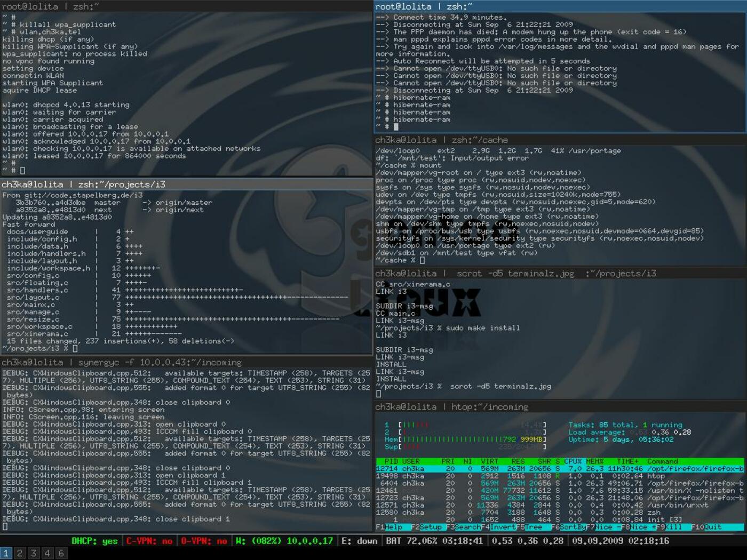
Task: Click the DHCP status indicator in the status bar
Action: (x=95, y=541)
